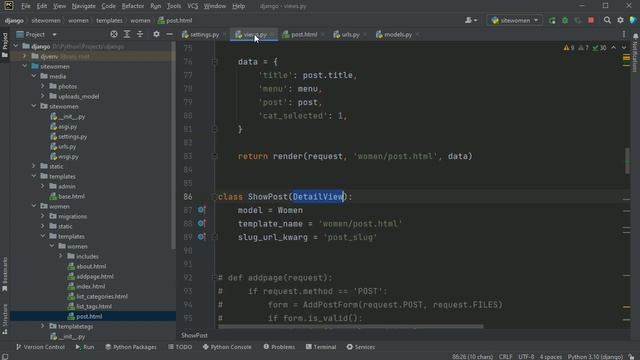Open Python Console tool window
Image resolution: width=640 pixels, height=360 pixels.
pos(227,347)
